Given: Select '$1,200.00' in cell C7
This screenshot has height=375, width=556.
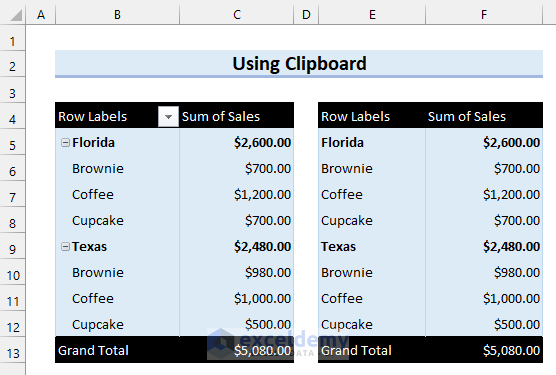Looking at the screenshot, I should 237,194.
